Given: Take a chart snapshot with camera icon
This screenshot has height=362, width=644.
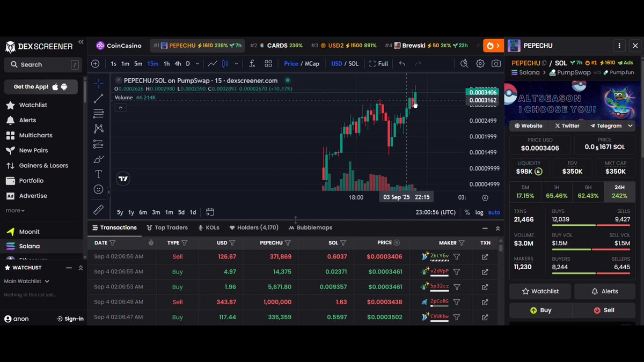Looking at the screenshot, I should coord(496,64).
